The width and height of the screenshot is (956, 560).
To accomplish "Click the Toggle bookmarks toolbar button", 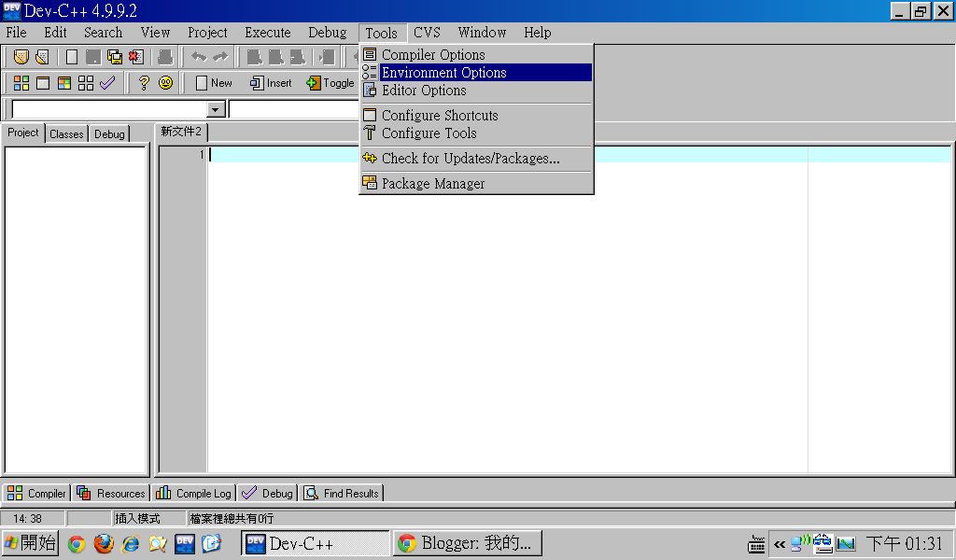I will coord(330,83).
